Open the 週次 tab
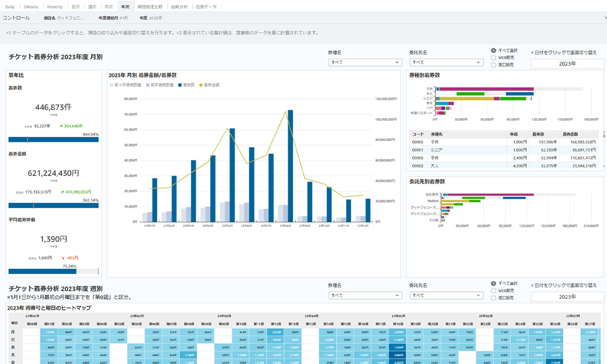The image size is (607, 364). coord(92,7)
